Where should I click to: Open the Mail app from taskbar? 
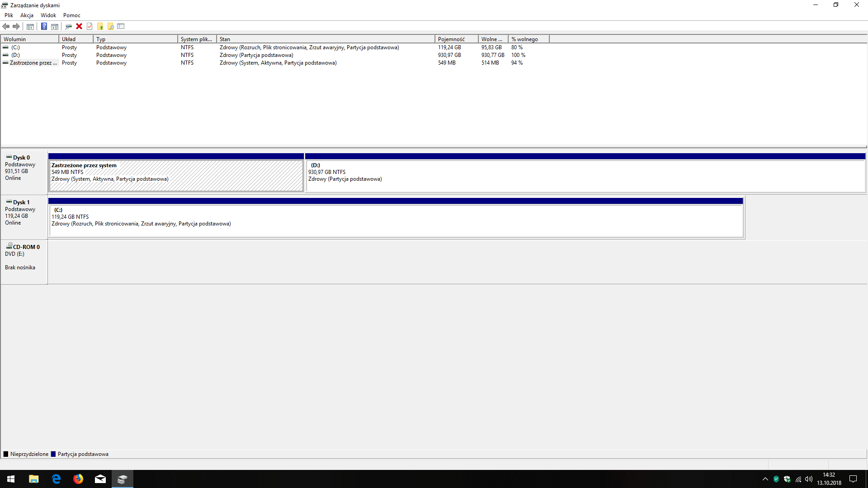coord(100,479)
